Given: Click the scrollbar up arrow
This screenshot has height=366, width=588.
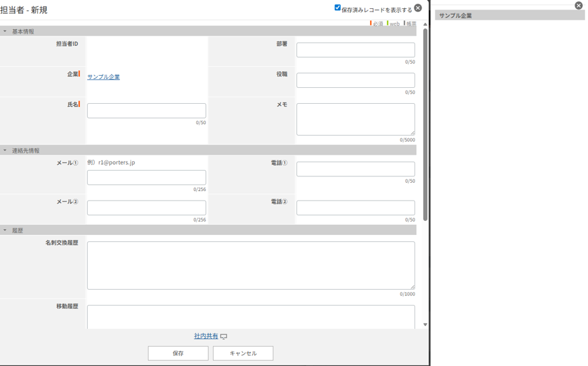Looking at the screenshot, I should pyautogui.click(x=425, y=24).
